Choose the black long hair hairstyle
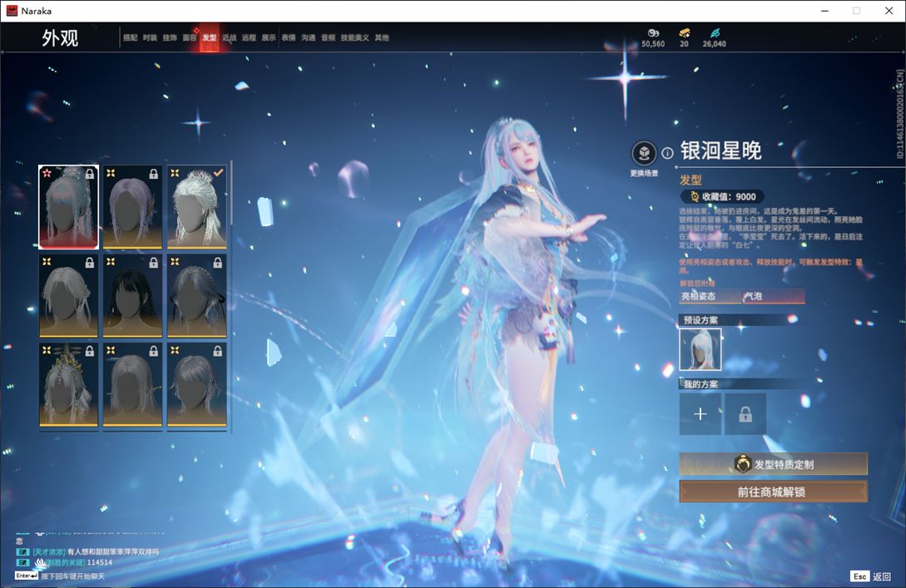906x588 pixels. 133,296
